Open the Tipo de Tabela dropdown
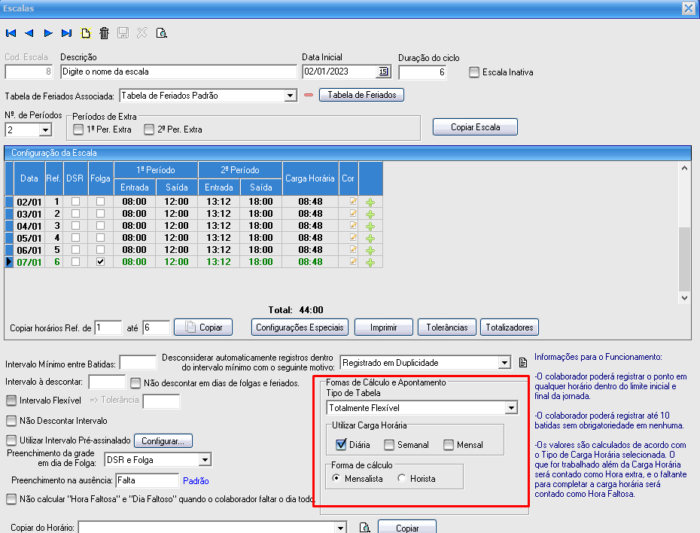 [x=511, y=408]
